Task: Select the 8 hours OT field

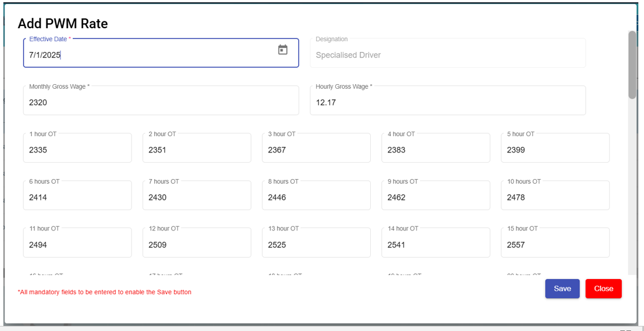Action: pos(316,197)
